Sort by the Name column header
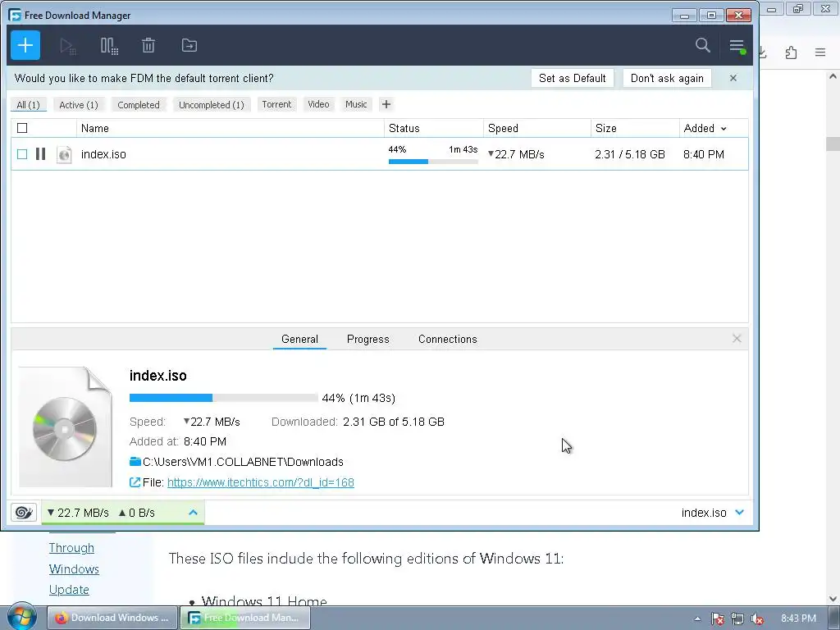The image size is (840, 630). [231, 128]
